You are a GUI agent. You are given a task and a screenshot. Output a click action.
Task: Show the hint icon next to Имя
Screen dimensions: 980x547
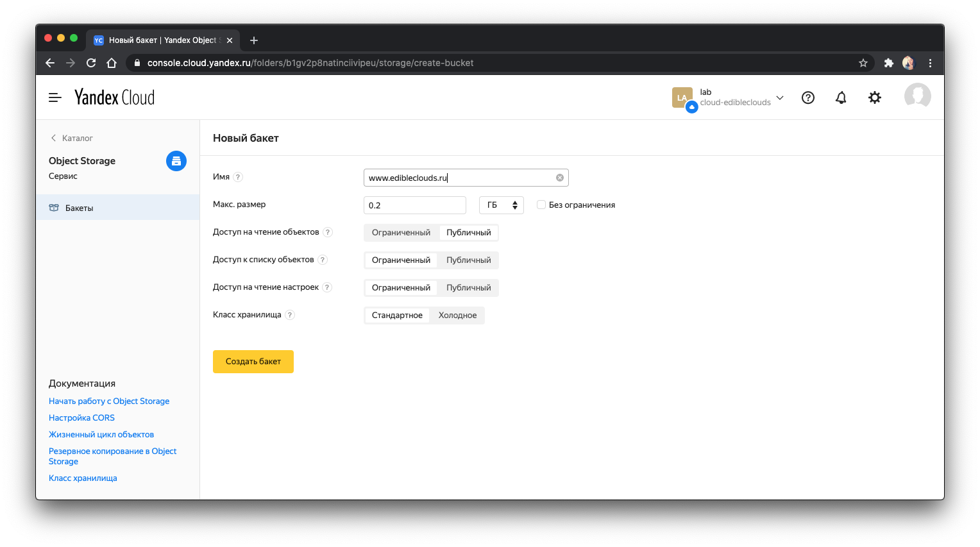(x=238, y=177)
